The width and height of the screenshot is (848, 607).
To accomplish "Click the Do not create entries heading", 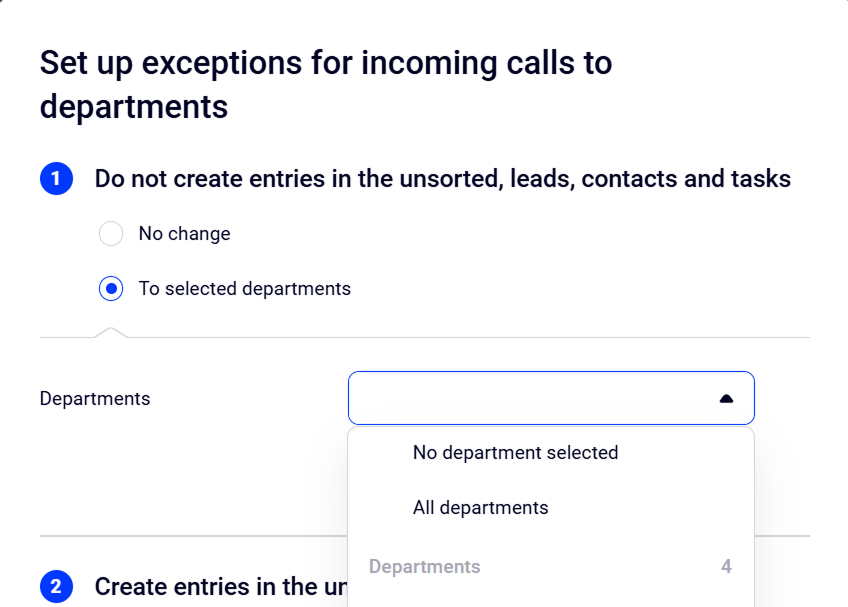I will [442, 179].
